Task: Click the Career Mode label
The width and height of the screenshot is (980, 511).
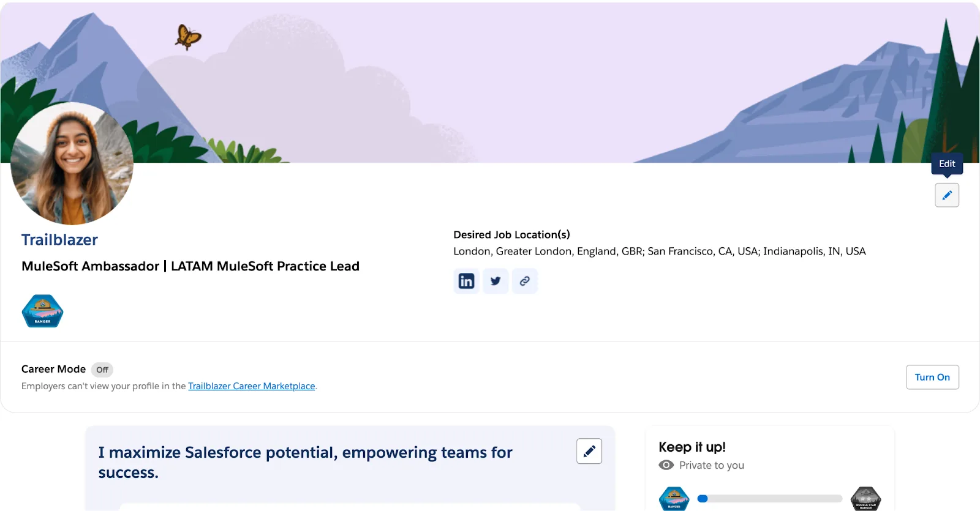Action: pos(53,369)
